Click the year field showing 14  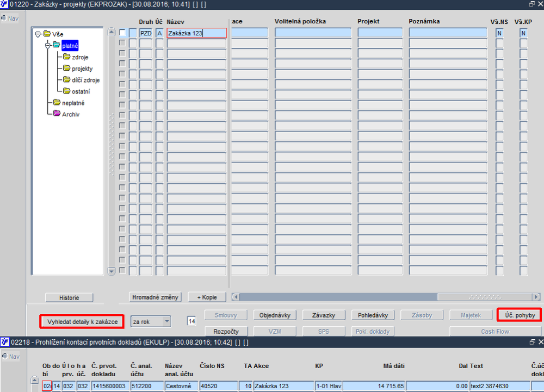click(191, 321)
